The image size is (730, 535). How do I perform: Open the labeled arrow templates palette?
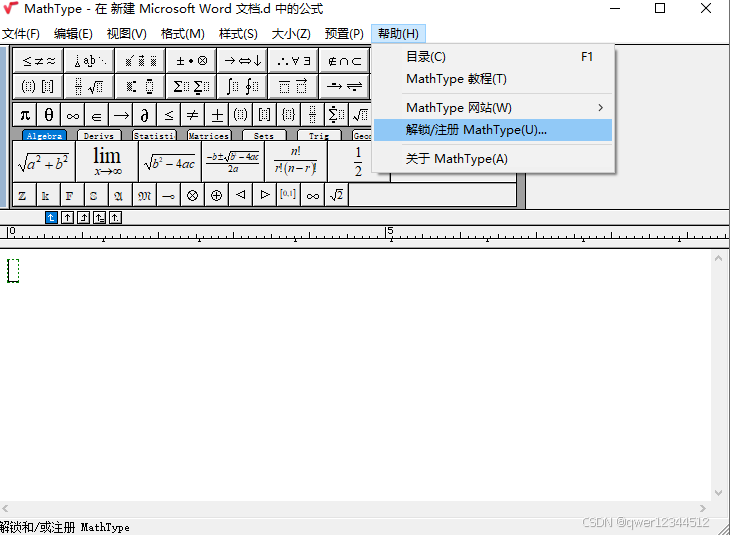click(x=344, y=86)
